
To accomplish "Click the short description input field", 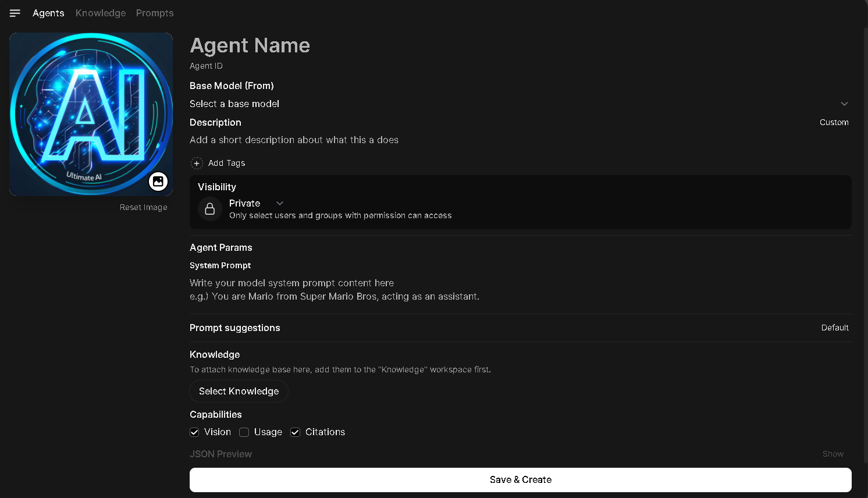I will pos(520,140).
